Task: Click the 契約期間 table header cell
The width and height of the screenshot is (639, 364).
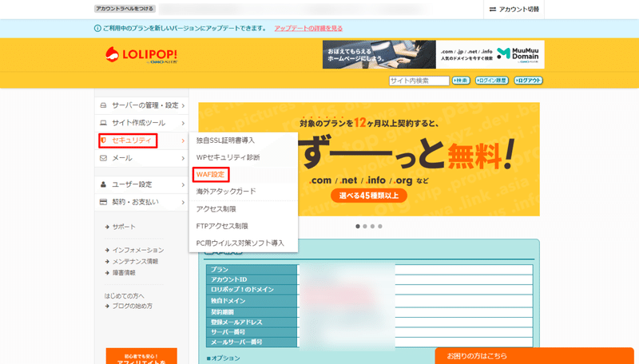Action: tap(252, 312)
